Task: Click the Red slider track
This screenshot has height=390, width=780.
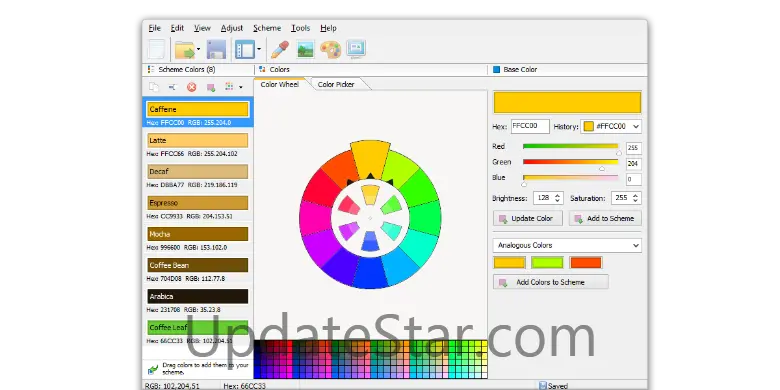Action: point(570,146)
